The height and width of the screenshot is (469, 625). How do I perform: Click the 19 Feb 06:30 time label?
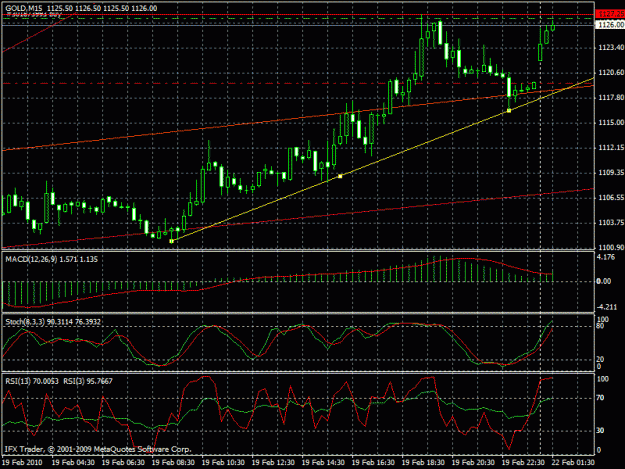pyautogui.click(x=123, y=462)
